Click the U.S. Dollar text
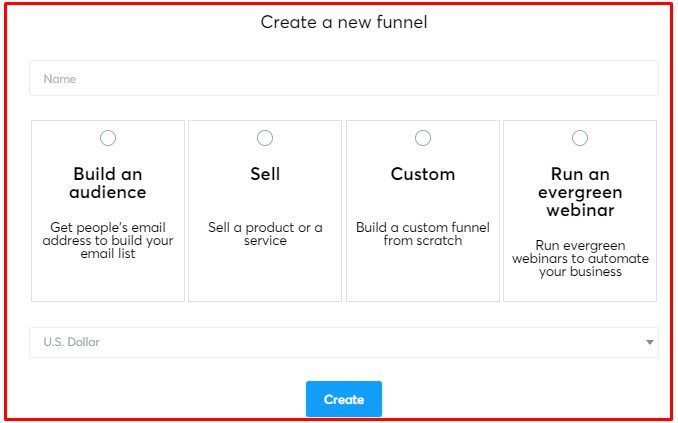 coord(71,342)
